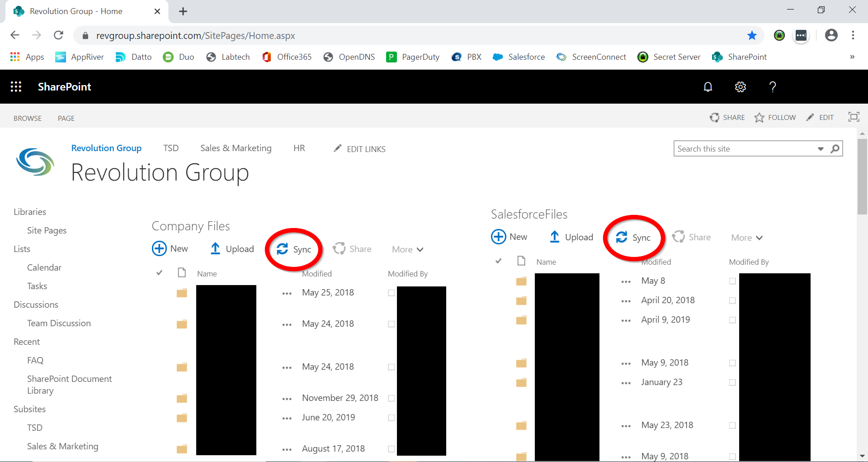This screenshot has height=462, width=868.
Task: Open Sales & Marketing top navigation
Action: 236,148
